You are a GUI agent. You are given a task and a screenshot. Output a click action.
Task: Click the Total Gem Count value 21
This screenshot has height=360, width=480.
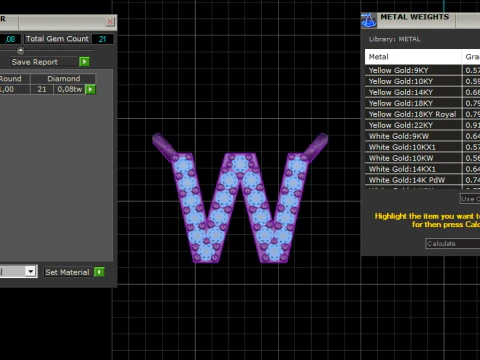point(102,39)
